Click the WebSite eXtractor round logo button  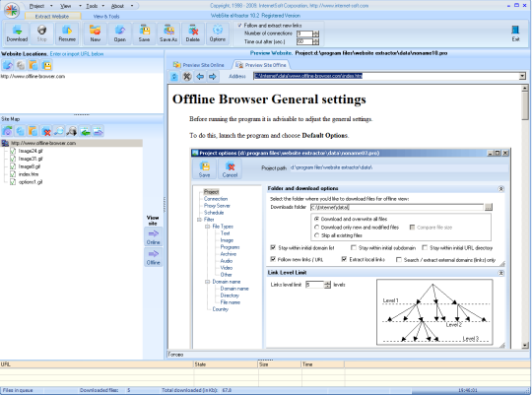[12, 11]
